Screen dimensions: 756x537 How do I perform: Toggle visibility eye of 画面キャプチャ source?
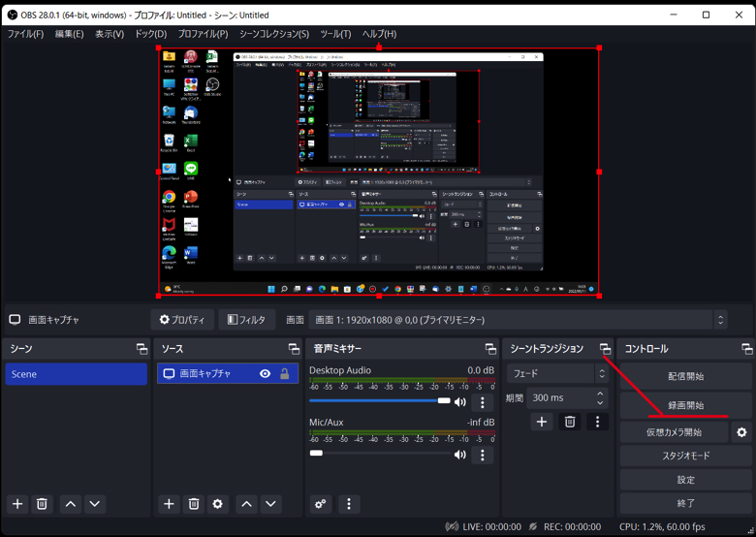pyautogui.click(x=265, y=373)
